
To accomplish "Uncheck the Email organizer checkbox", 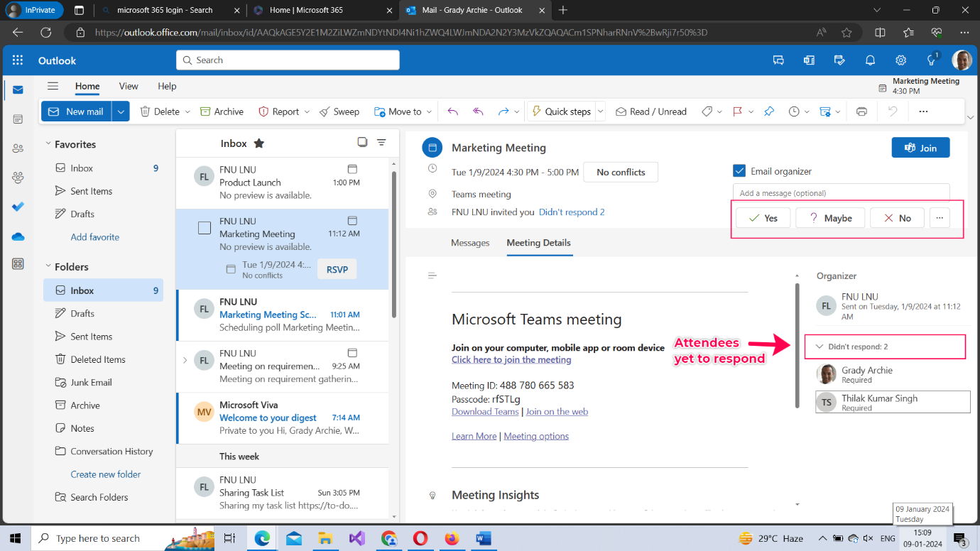I will click(x=739, y=171).
